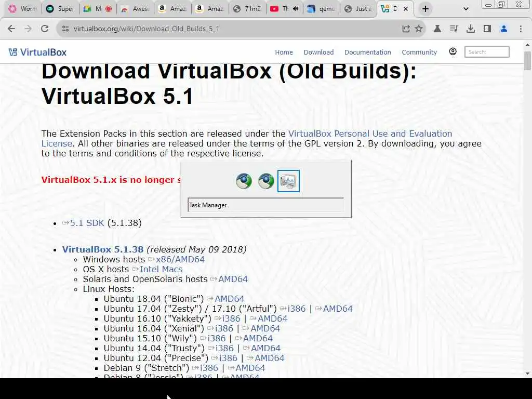This screenshot has width=532, height=399.
Task: Switch to the 71mZ tab
Action: [247, 9]
